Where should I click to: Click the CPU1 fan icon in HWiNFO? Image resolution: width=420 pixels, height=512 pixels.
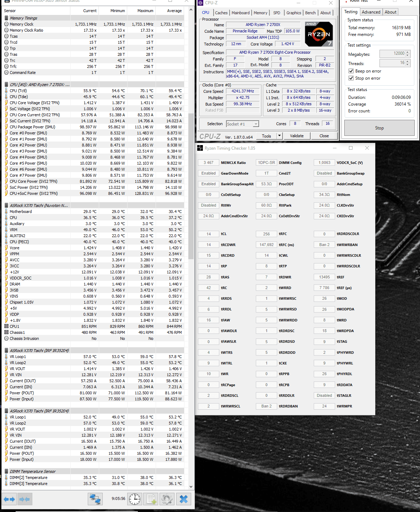click(6, 326)
